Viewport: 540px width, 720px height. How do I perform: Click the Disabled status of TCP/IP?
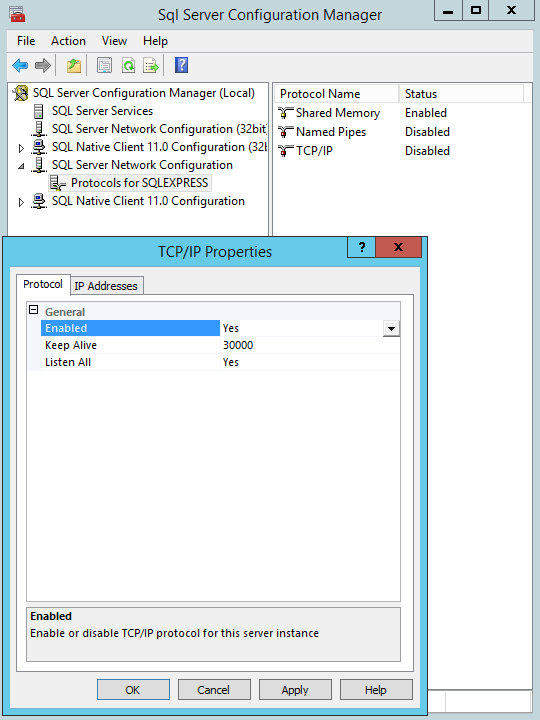[427, 151]
